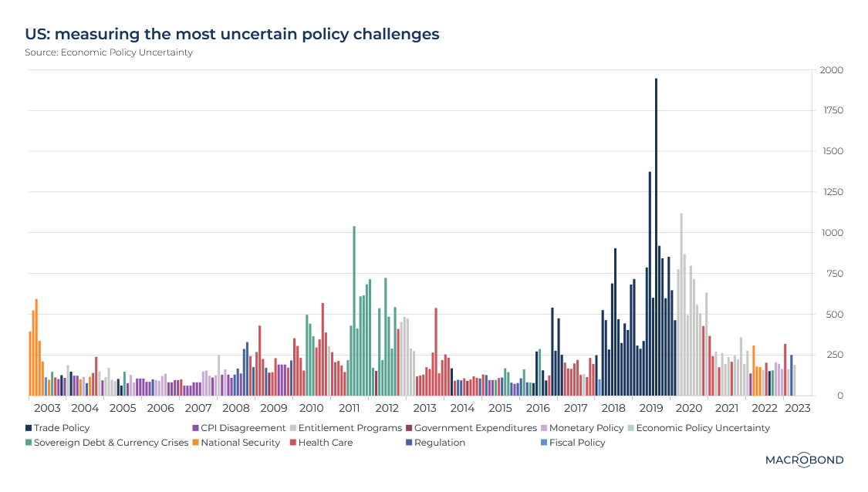Click the CPI Disagreement legend color square

pos(194,428)
